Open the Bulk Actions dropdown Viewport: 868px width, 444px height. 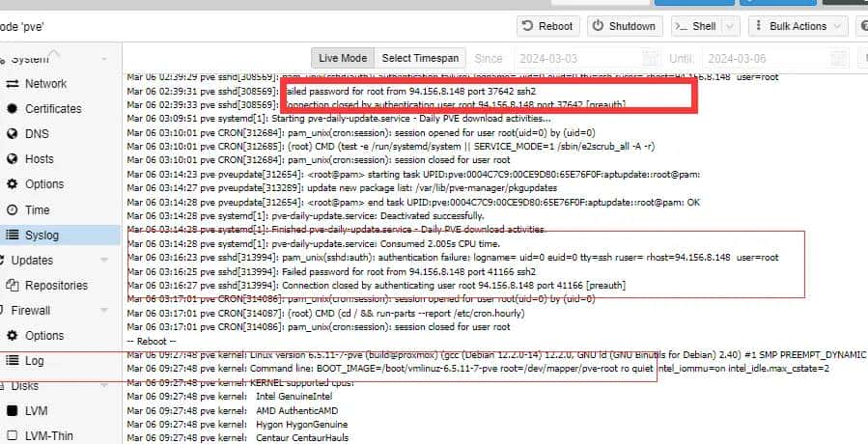click(794, 26)
